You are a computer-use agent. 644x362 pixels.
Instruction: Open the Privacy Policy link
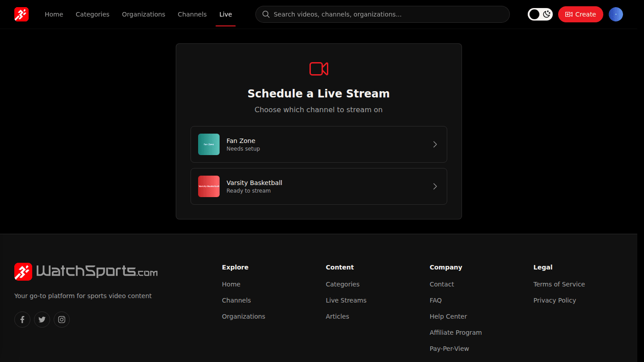[x=555, y=300]
